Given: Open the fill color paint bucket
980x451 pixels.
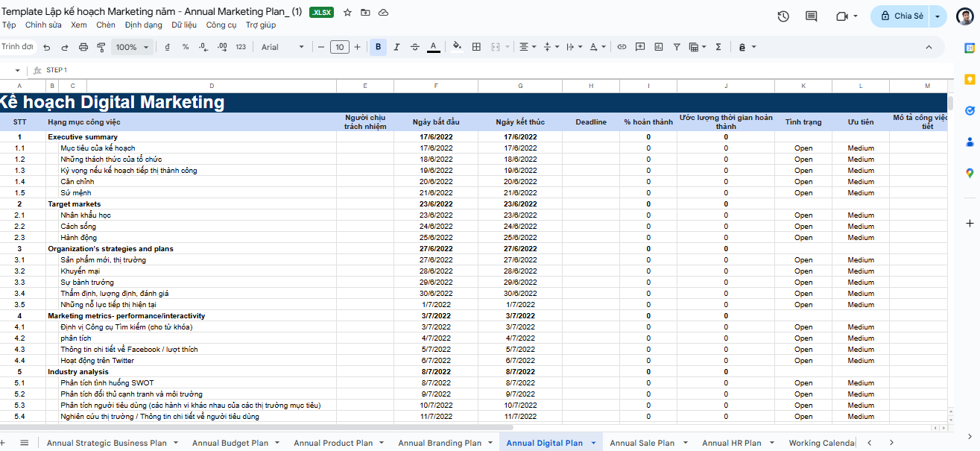Looking at the screenshot, I should pyautogui.click(x=457, y=47).
